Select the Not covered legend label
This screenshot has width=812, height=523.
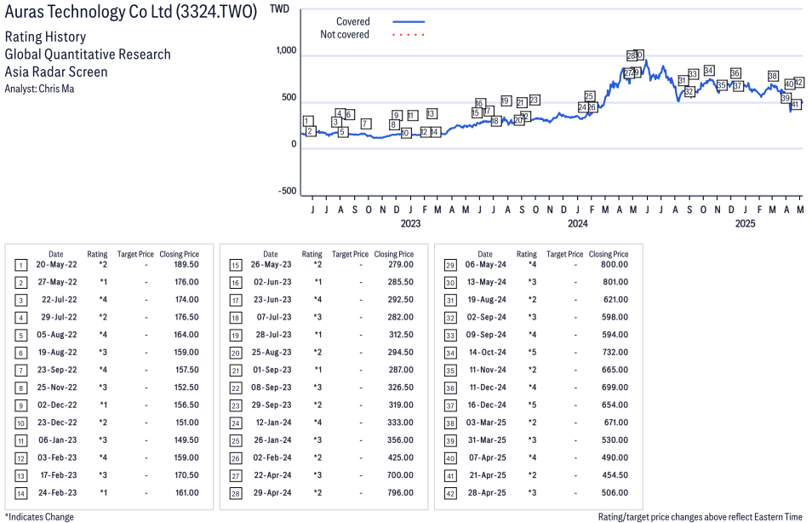click(x=345, y=35)
